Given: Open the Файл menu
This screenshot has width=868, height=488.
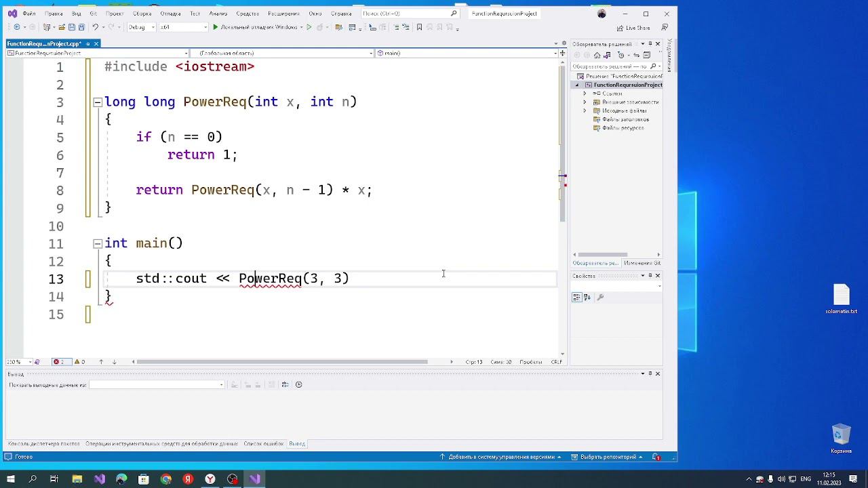Looking at the screenshot, I should 29,14.
